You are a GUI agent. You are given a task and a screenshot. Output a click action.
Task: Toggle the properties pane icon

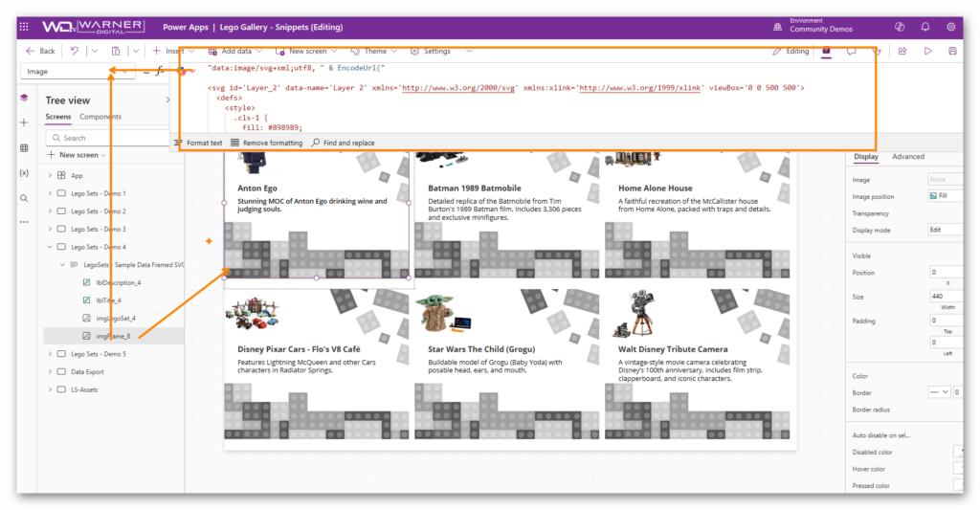[x=826, y=52]
